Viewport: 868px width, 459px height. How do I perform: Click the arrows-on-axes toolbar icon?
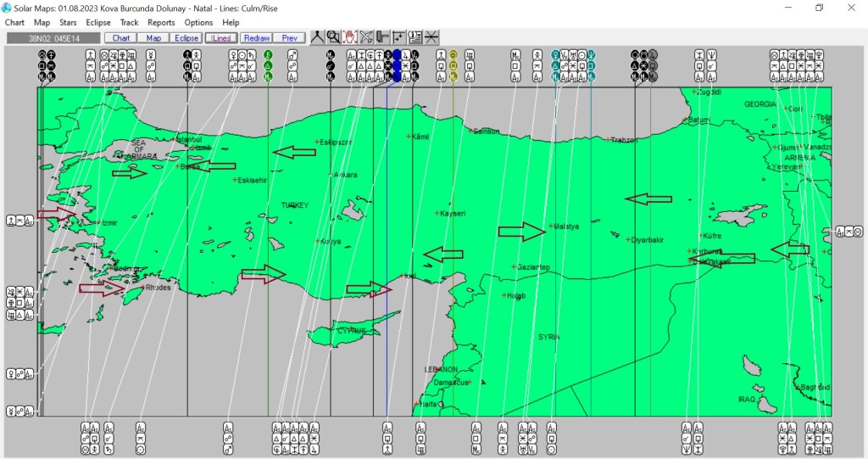click(398, 37)
